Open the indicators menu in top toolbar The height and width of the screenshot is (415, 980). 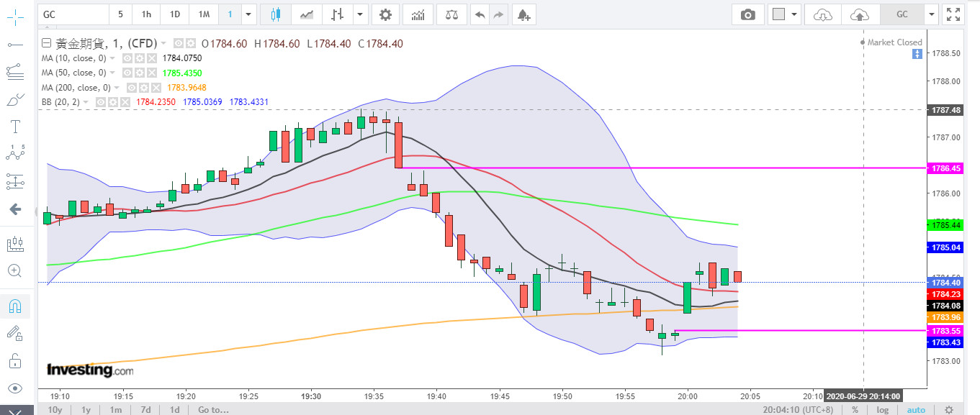tap(418, 14)
